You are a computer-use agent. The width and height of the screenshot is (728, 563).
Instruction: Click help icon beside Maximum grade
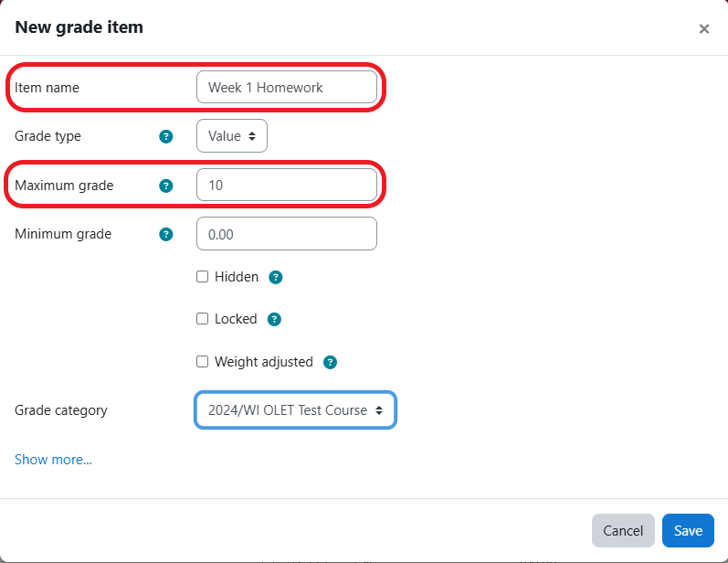click(165, 186)
